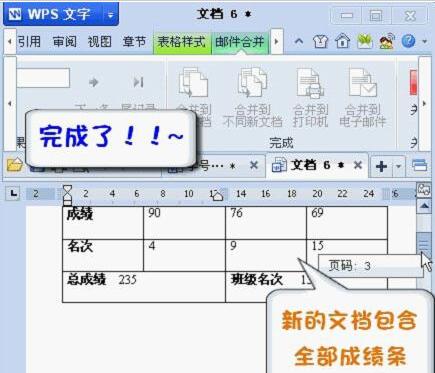
Task: Click the cell containing 76
Action: 266,223
